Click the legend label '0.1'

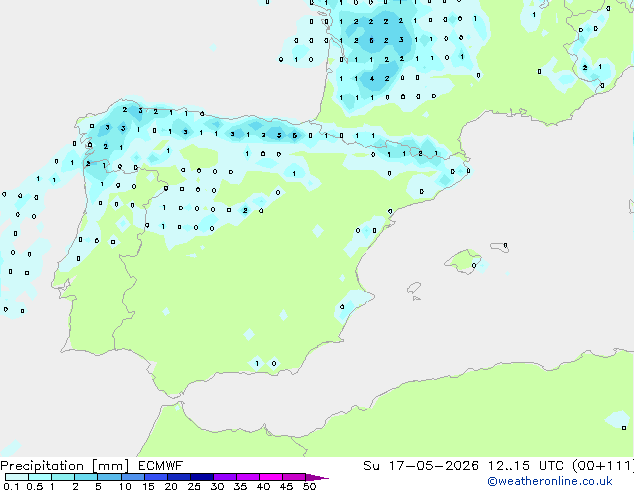click(x=11, y=486)
